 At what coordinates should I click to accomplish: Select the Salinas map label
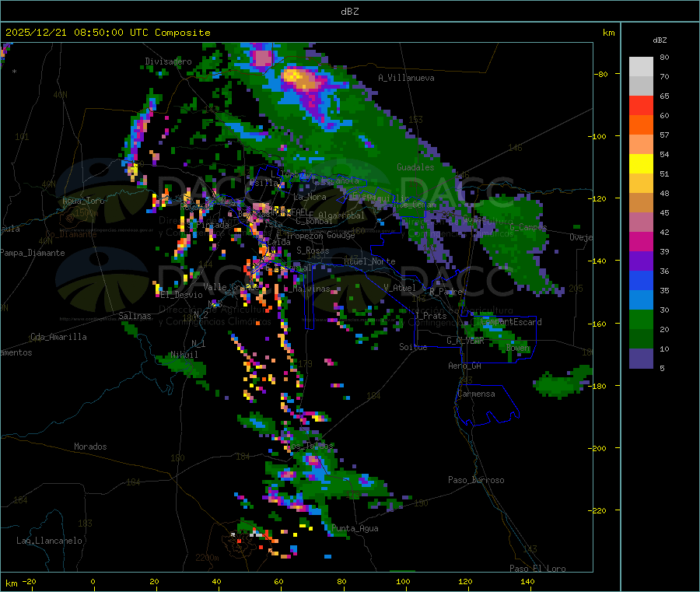[135, 316]
